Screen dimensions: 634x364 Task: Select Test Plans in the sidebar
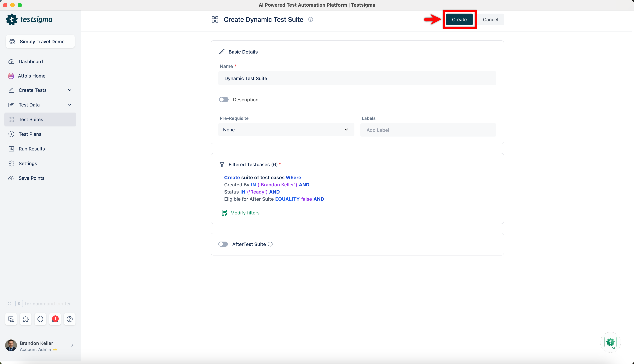(x=30, y=134)
